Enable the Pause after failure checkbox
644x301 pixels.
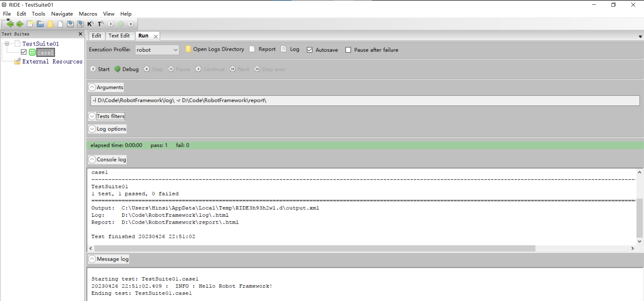348,50
